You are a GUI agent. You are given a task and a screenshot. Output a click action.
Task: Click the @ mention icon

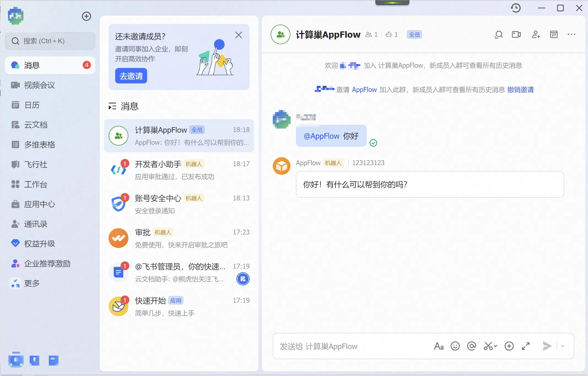coord(471,346)
